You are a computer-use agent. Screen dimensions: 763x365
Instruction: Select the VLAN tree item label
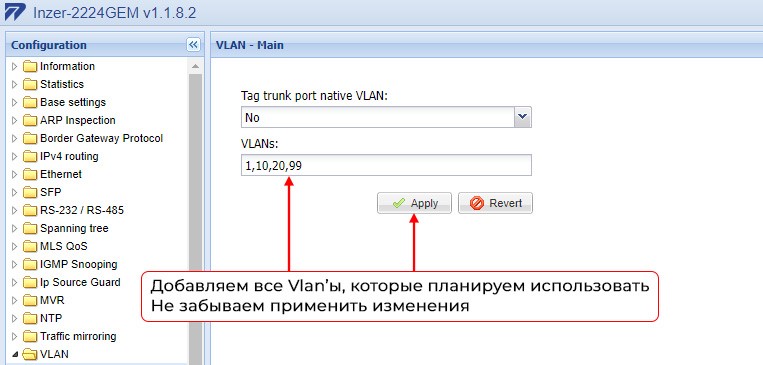pos(54,354)
